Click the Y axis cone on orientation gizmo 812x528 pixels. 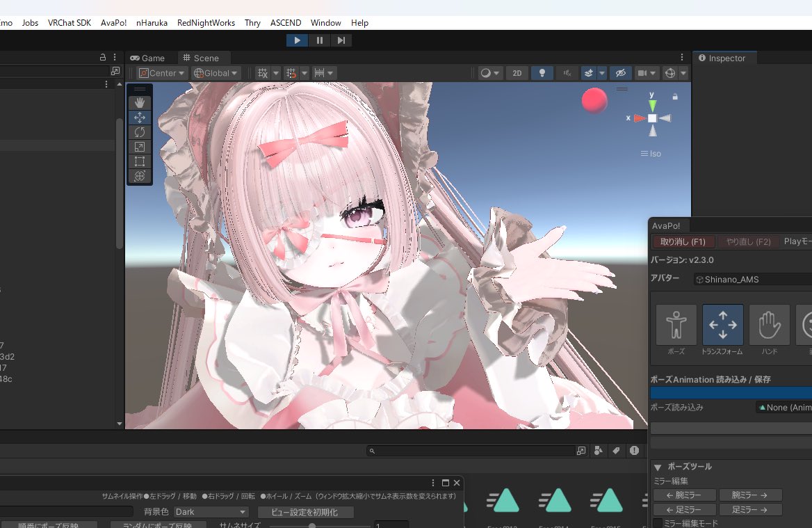[653, 105]
